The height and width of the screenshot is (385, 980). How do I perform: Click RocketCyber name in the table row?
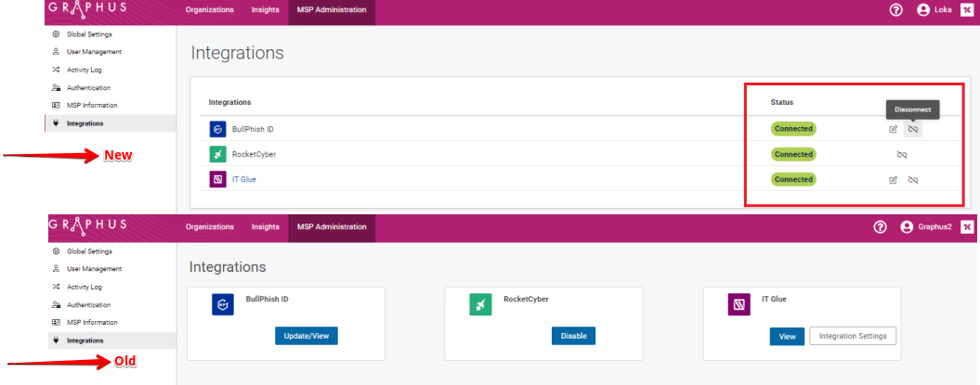[x=254, y=154]
